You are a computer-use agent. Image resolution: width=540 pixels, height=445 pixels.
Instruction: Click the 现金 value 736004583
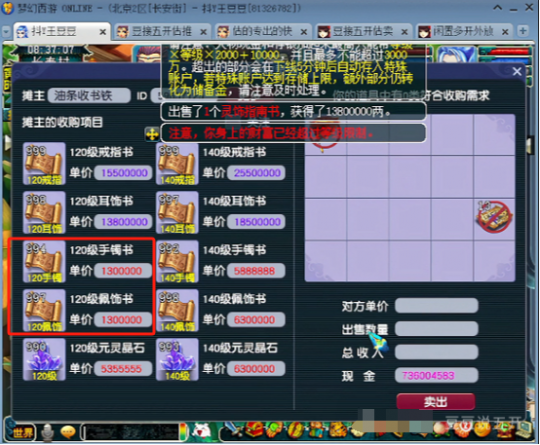(x=436, y=375)
